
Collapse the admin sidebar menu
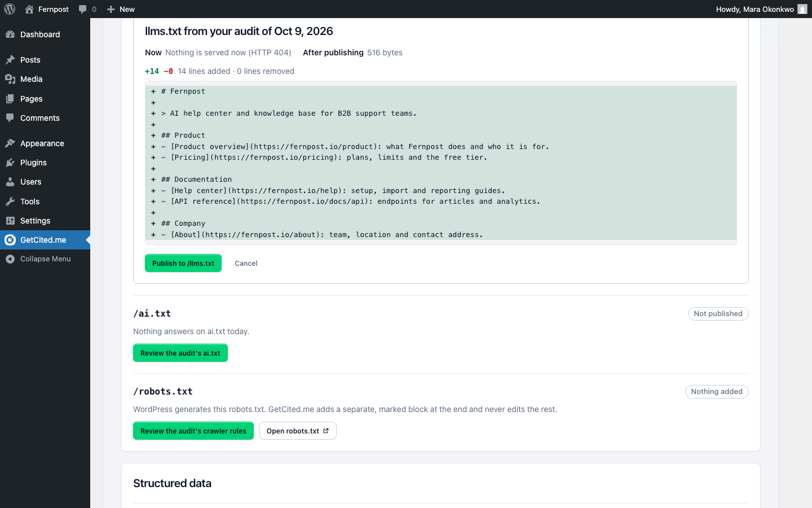(45, 259)
